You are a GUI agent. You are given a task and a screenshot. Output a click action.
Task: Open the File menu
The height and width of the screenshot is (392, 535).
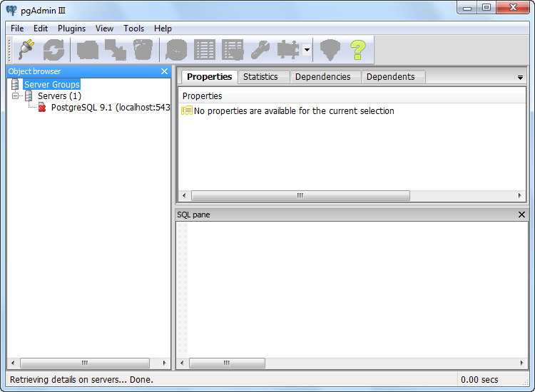tap(17, 29)
